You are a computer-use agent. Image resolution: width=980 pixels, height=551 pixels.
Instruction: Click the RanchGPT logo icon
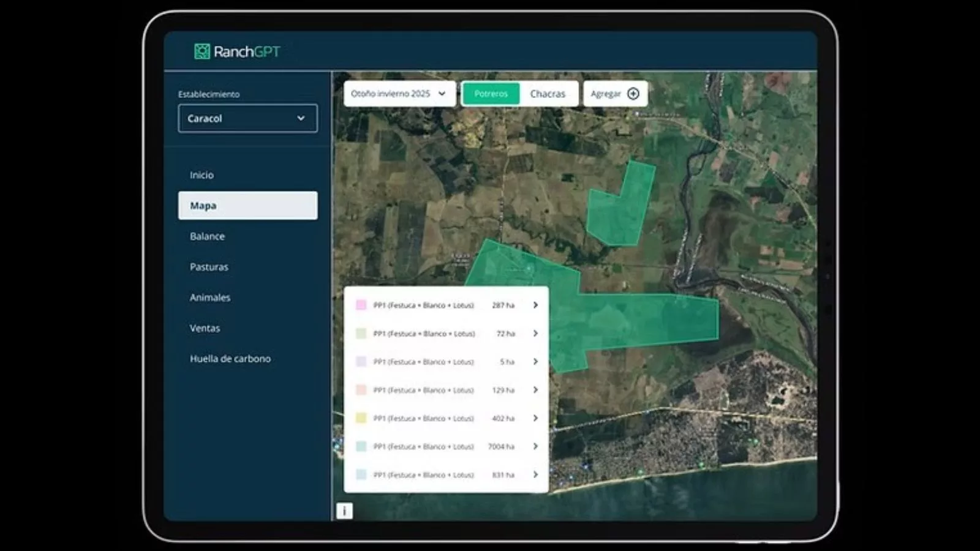202,51
